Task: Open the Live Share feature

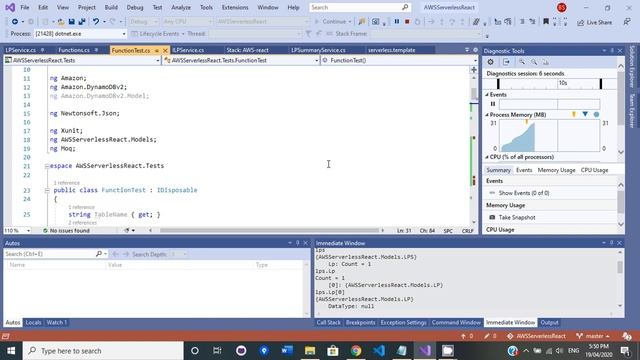Action: (594, 22)
